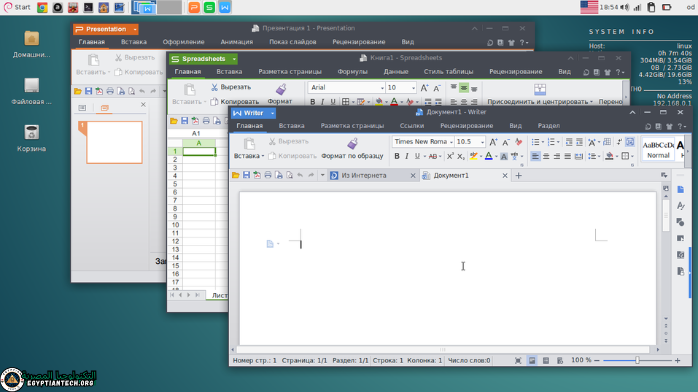Increase paragraph indent in Writer
The width and height of the screenshot is (698, 392).
579,142
